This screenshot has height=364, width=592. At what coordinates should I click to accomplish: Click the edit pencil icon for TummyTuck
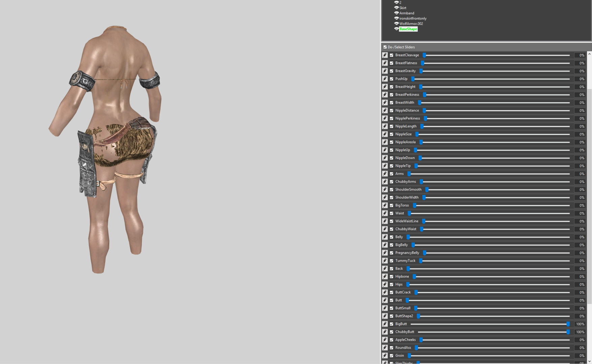coord(385,261)
